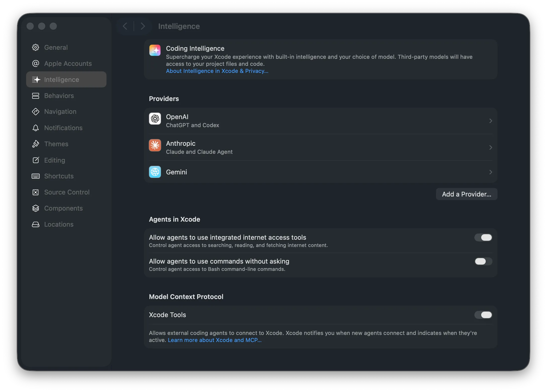Viewport: 547px width, 392px height.
Task: Select the Notifications bell icon
Action: pos(36,128)
